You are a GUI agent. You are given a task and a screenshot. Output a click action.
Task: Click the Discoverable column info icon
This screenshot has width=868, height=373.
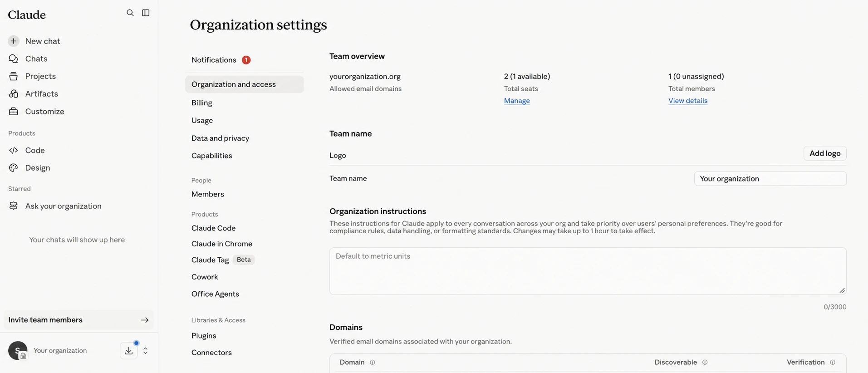(705, 362)
